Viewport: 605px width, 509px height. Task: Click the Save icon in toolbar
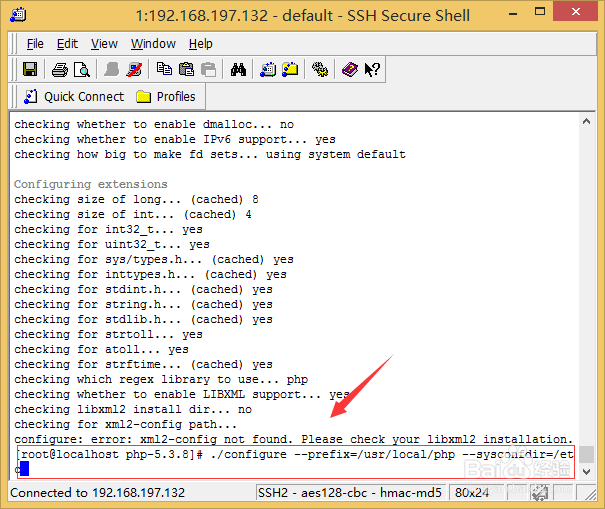30,69
